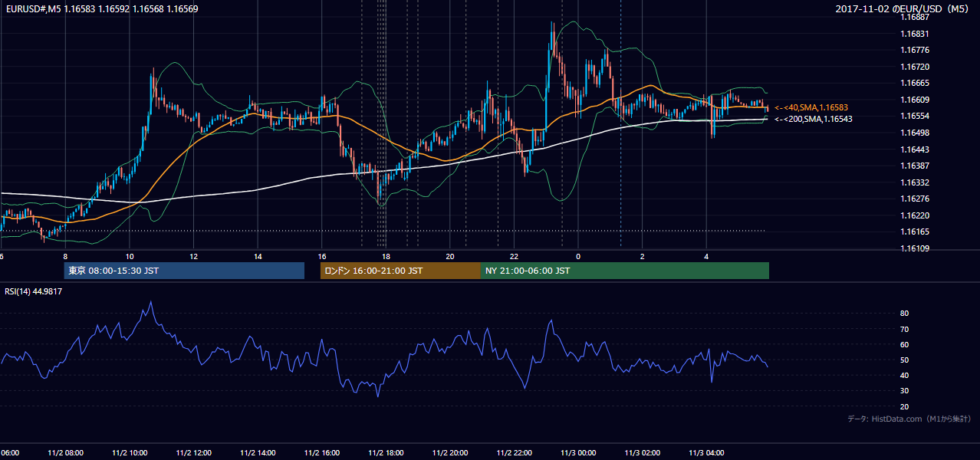Click price level 1.16609 on the axis
The width and height of the screenshot is (980, 460).
tap(915, 100)
